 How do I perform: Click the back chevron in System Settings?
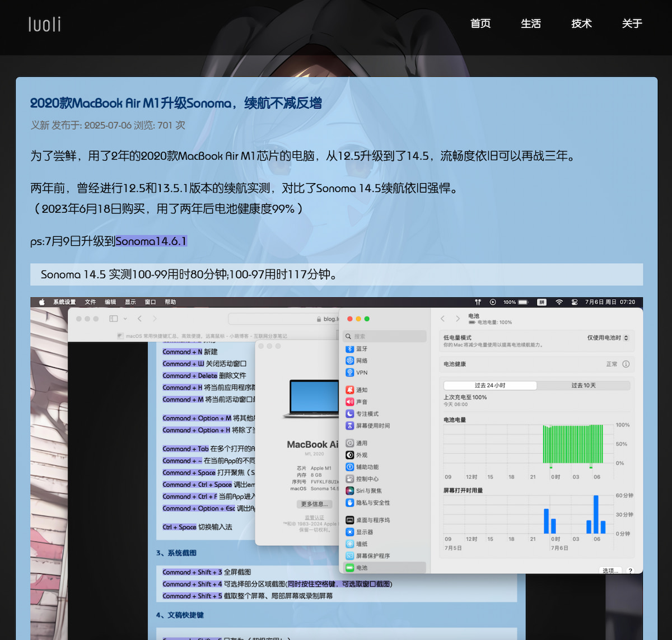pos(442,318)
